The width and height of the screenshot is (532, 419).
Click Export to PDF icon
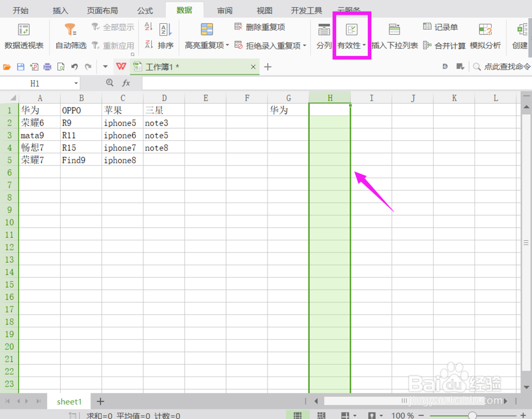34,67
